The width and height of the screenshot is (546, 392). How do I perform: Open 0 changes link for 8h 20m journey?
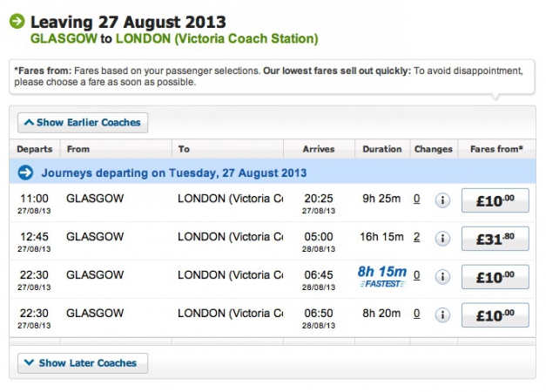[417, 314]
